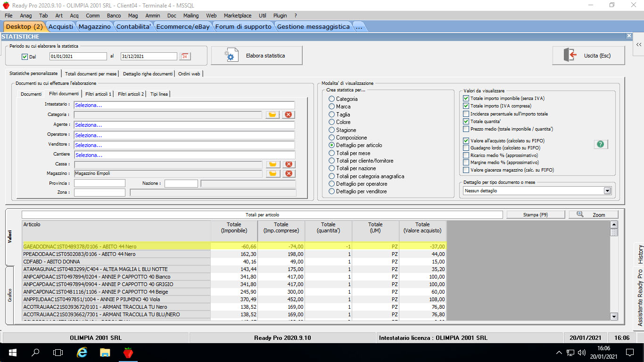This screenshot has width=644, height=362.
Task: Select row CDFABD - ABITO DONNA
Action: click(x=234, y=262)
